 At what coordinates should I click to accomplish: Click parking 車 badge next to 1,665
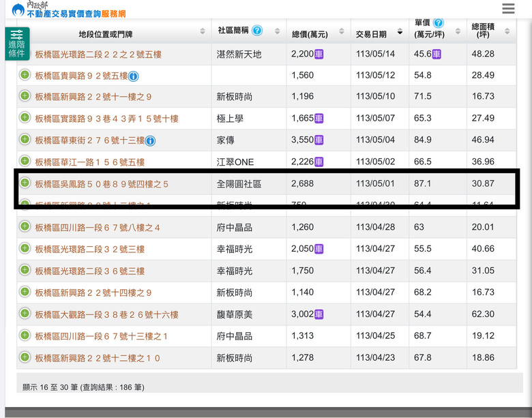(319, 119)
